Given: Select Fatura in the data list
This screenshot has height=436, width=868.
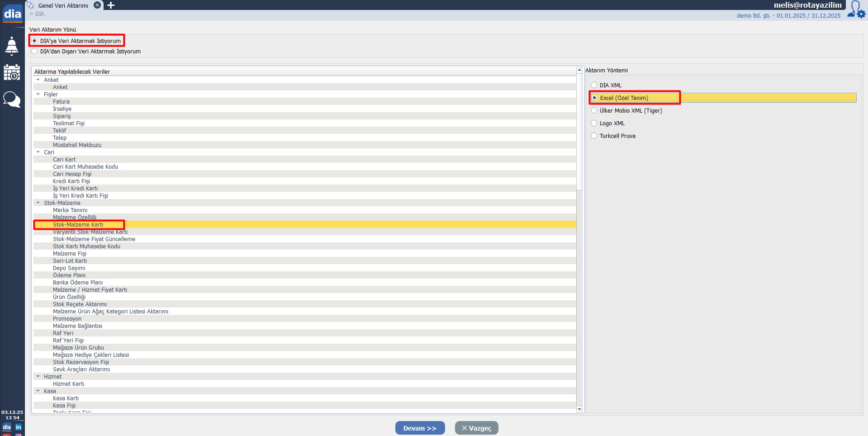Looking at the screenshot, I should pos(61,102).
